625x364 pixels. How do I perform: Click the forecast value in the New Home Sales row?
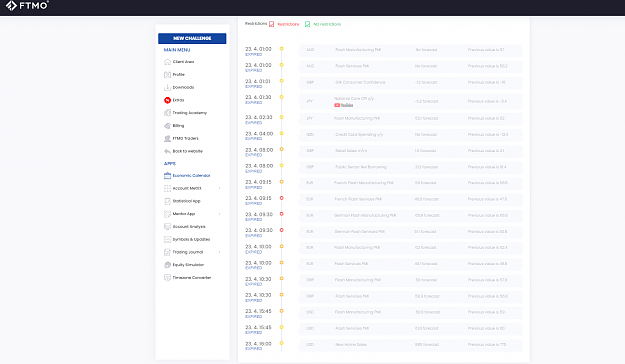[x=427, y=344]
